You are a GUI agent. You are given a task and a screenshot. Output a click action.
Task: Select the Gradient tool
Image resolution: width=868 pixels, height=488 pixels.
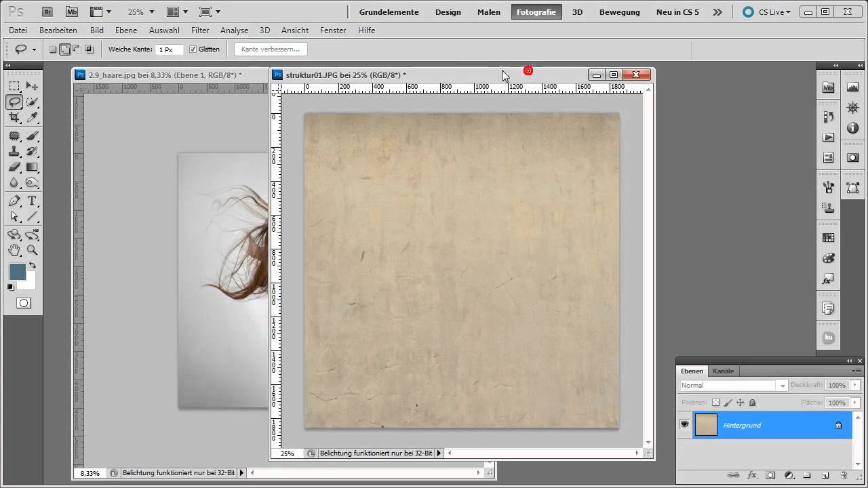[32, 167]
